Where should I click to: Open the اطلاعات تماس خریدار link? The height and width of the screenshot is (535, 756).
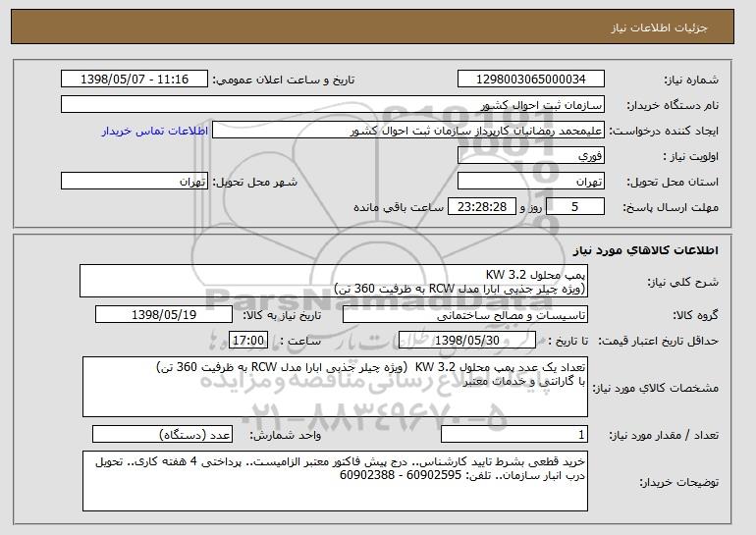[155, 131]
